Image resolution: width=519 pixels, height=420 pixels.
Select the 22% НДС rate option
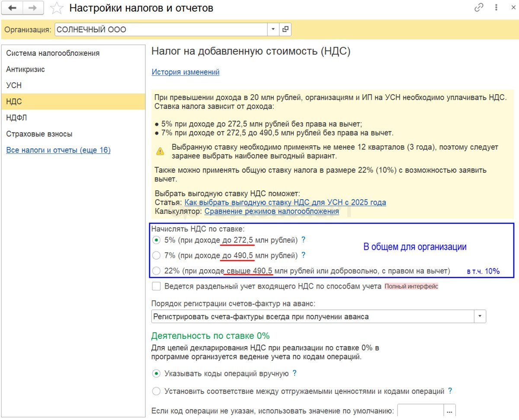pos(156,271)
